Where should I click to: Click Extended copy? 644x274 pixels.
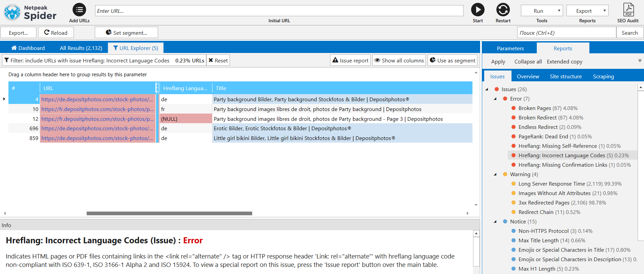(x=564, y=61)
